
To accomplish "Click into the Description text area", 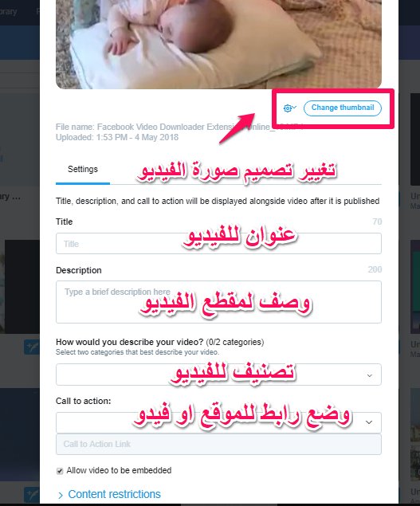I will (x=218, y=302).
